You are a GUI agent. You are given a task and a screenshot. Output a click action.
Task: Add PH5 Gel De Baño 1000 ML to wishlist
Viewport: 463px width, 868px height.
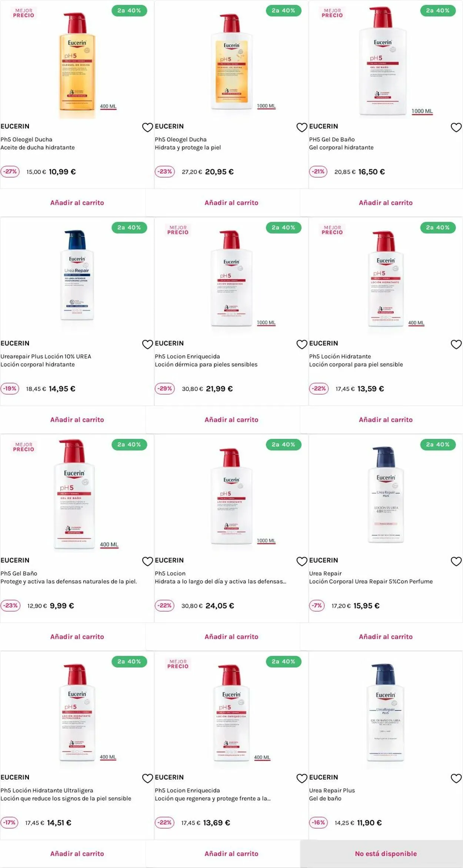pos(456,127)
